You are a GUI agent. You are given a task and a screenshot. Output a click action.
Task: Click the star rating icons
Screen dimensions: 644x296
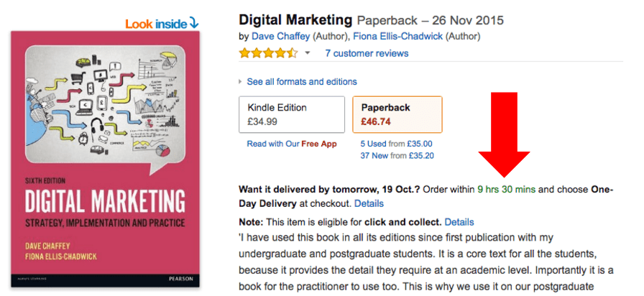(267, 53)
